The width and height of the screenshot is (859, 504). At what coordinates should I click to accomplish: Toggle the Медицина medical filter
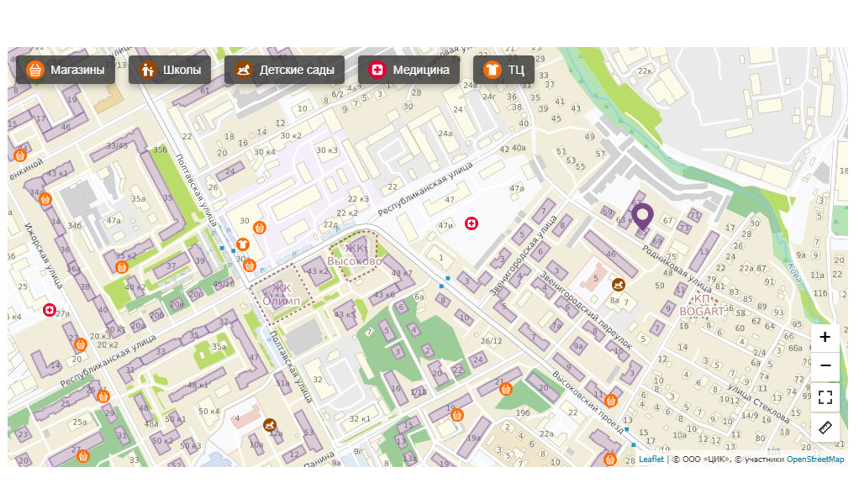[x=408, y=70]
